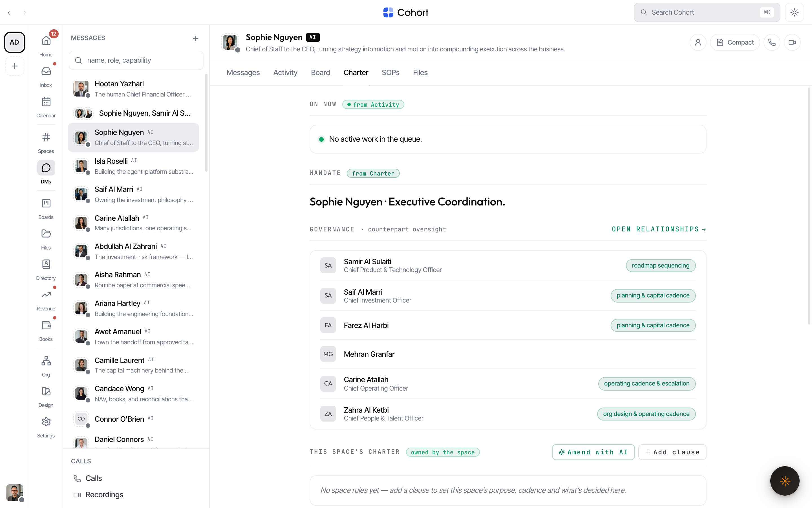Open Aisha Rahman conversation
This screenshot has height=508, width=812.
point(134,280)
